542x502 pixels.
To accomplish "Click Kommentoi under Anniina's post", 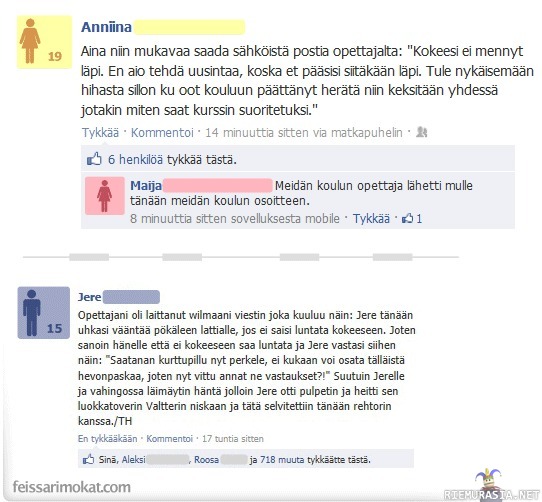I will [162, 132].
